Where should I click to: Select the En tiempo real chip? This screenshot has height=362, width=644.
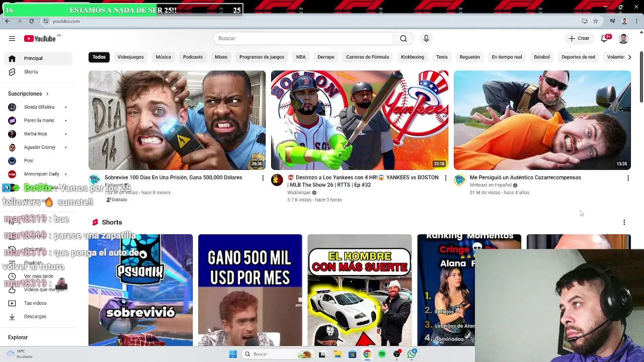coord(507,57)
